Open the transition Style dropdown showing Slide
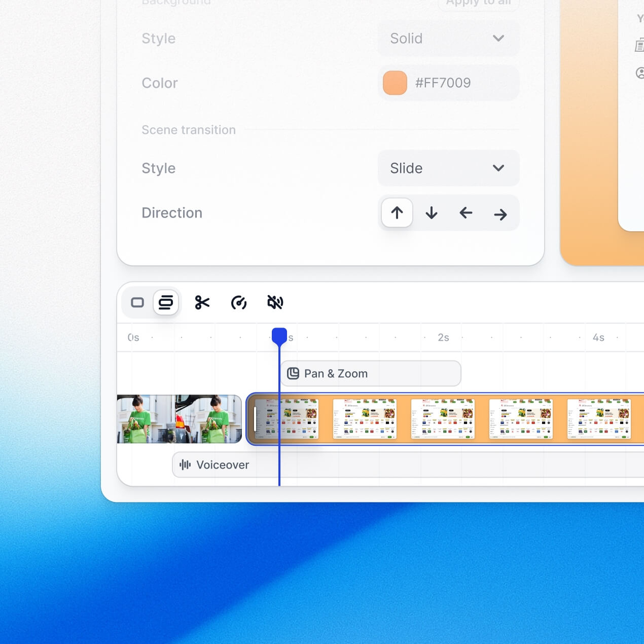This screenshot has width=644, height=644. click(449, 168)
